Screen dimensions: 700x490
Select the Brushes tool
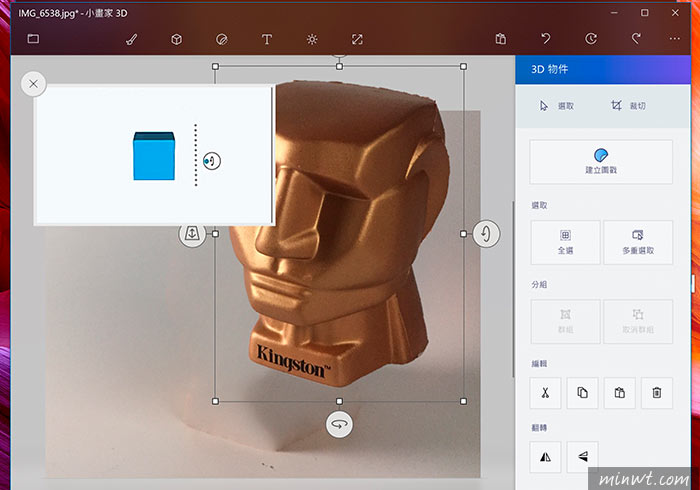131,40
